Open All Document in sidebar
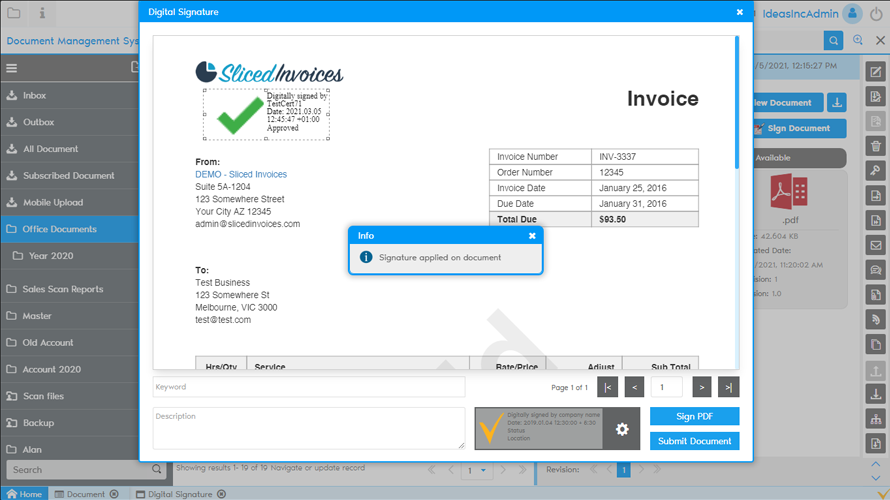Screen dimensions: 890x500 [x=69, y=149]
